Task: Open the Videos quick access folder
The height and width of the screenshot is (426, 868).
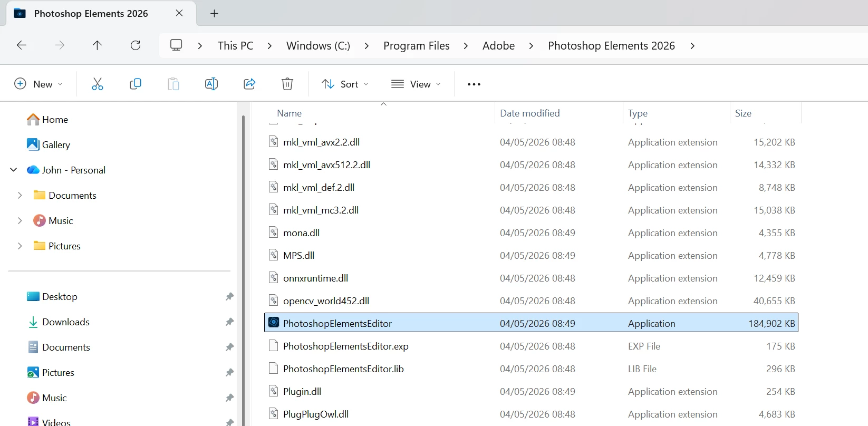Action: (49, 422)
